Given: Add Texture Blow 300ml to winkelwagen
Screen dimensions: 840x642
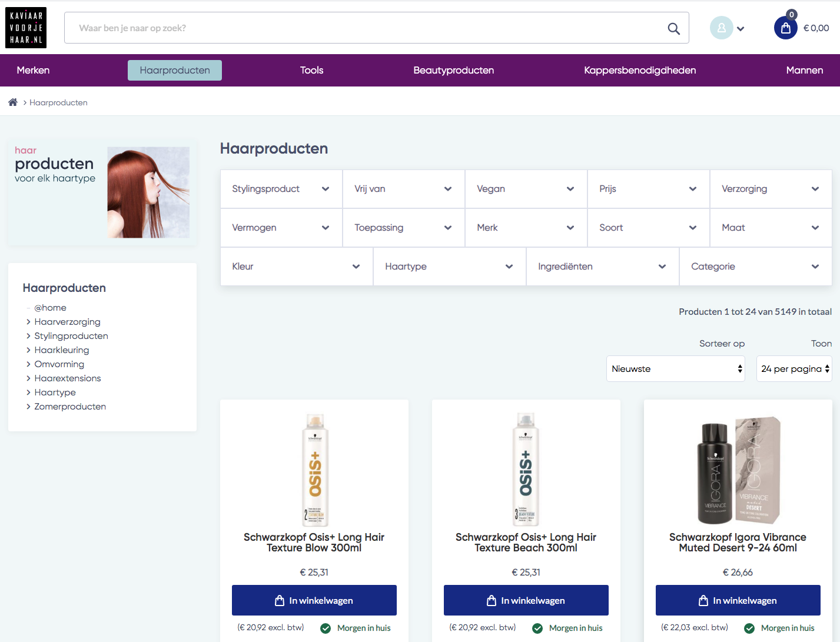Looking at the screenshot, I should tap(314, 600).
